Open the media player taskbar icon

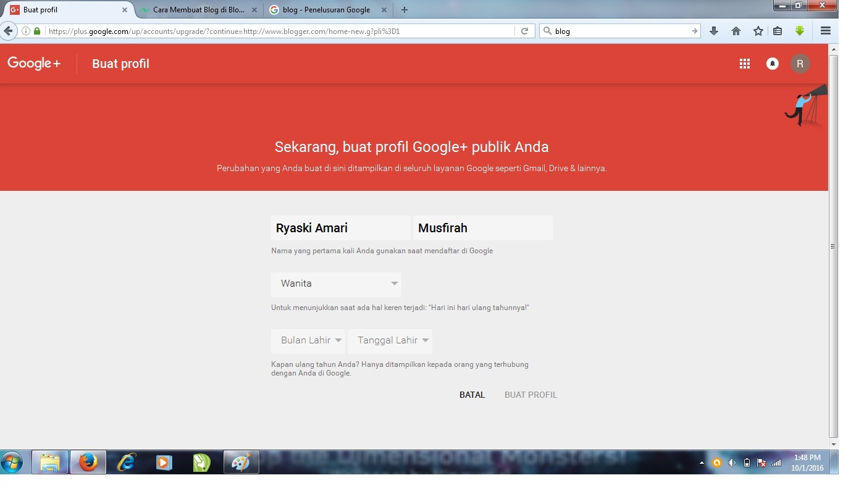[x=164, y=462]
